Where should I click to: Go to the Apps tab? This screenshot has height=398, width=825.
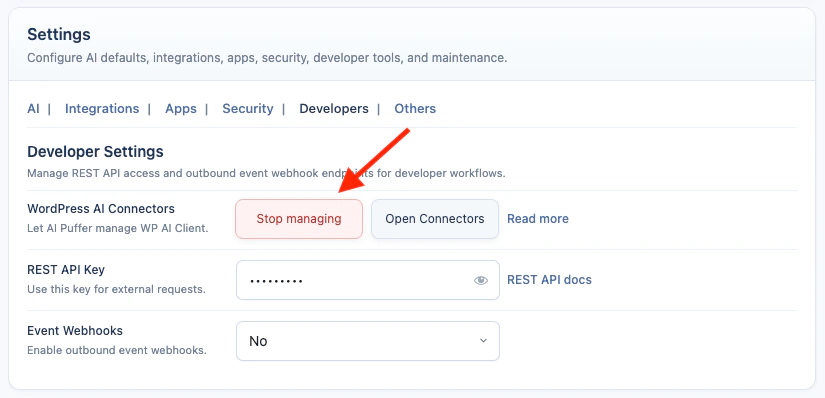pyautogui.click(x=181, y=108)
